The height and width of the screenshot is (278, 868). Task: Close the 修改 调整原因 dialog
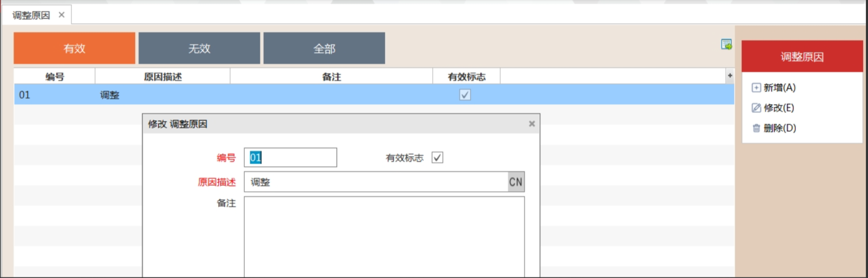click(x=531, y=124)
